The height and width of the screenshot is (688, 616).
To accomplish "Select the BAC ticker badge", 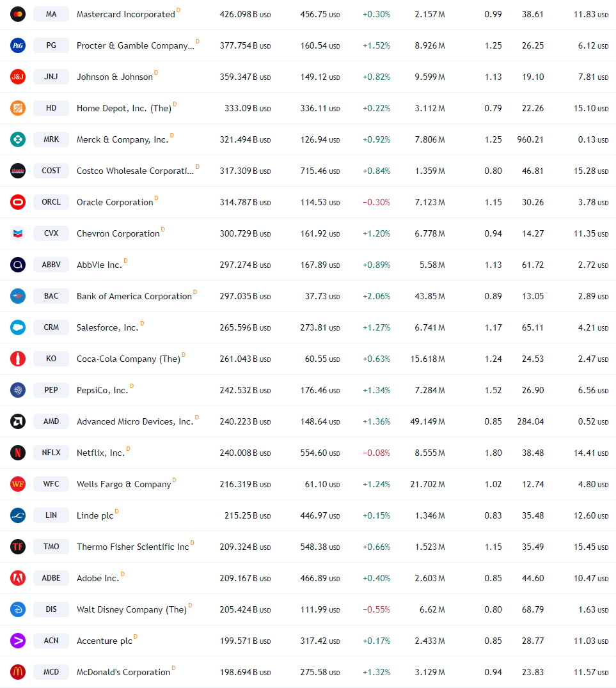I will [51, 296].
